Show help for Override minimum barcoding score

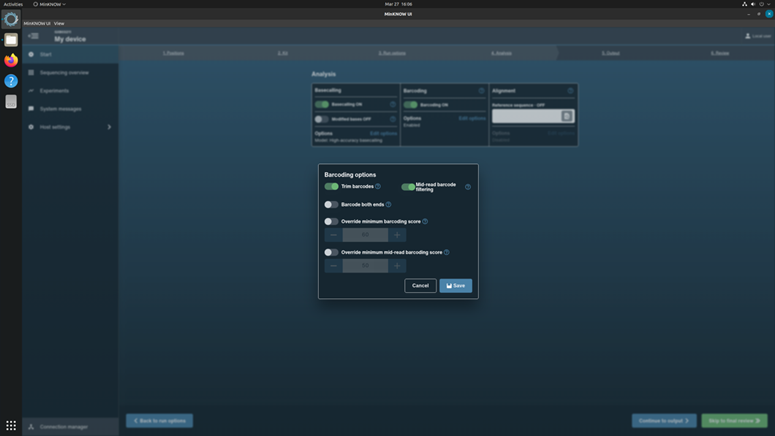(x=425, y=222)
